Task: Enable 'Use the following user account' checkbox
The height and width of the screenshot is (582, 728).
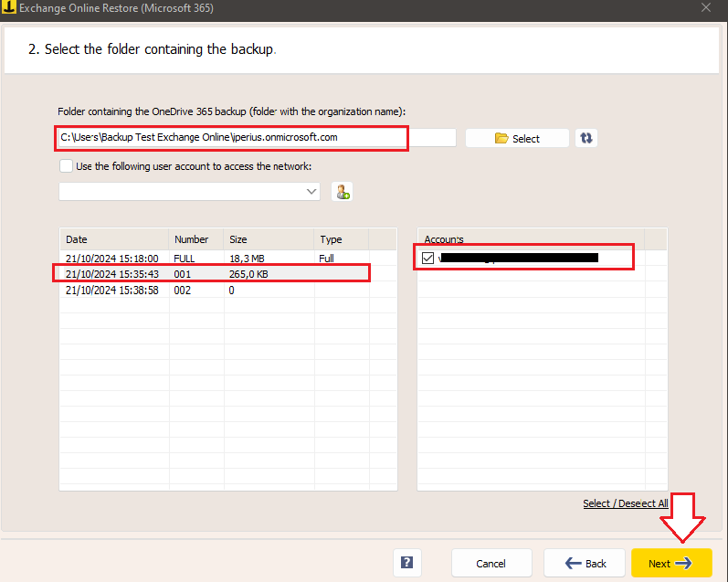Action: [x=66, y=165]
